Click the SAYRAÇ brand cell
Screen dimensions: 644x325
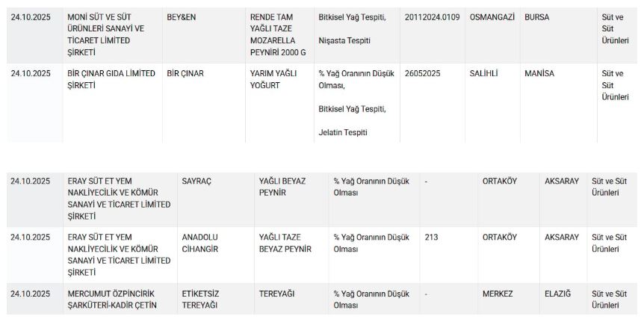197,181
